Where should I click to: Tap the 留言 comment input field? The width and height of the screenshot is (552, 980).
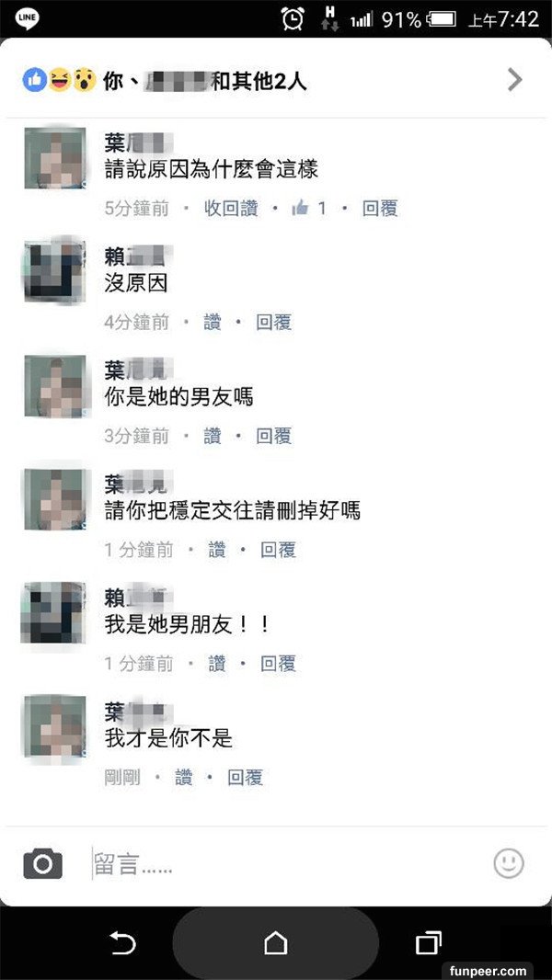click(x=288, y=864)
